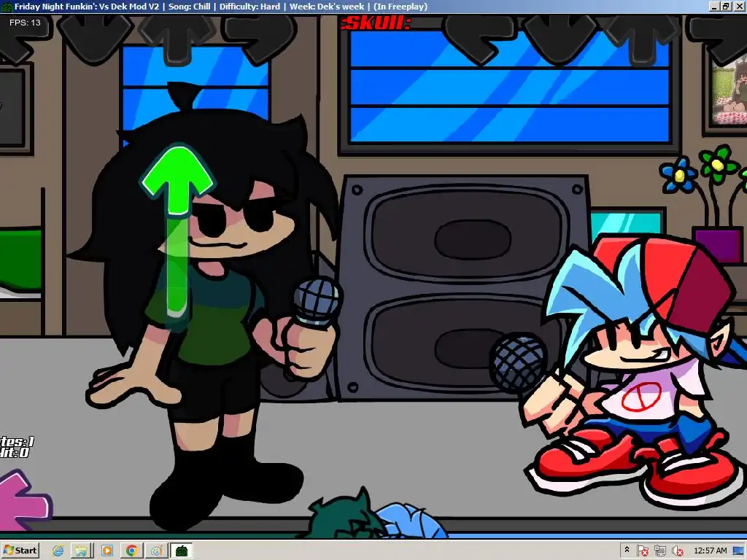Viewport: 747px width, 560px height.
Task: Restore down the game window
Action: [x=726, y=7]
